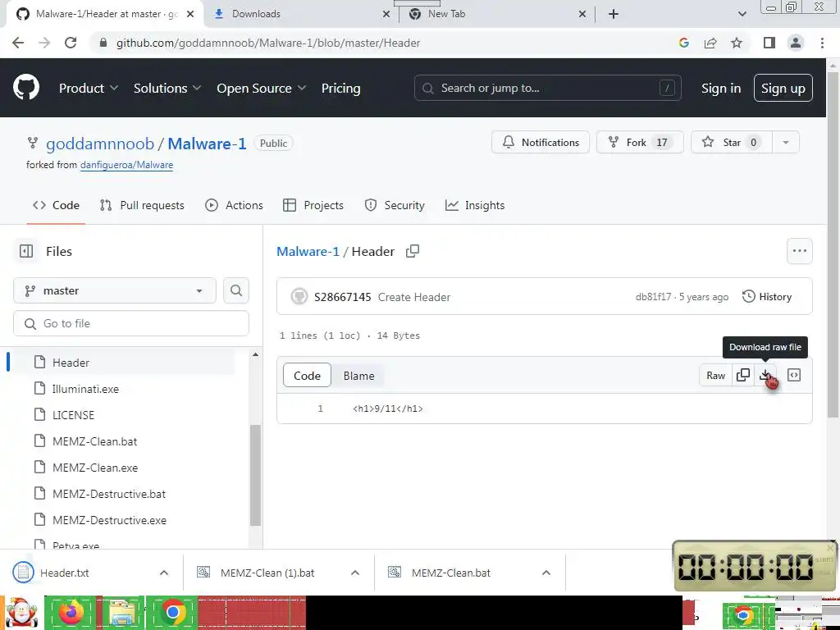Click the share page icon in address bar
Viewport: 840px width, 630px height.
point(710,43)
